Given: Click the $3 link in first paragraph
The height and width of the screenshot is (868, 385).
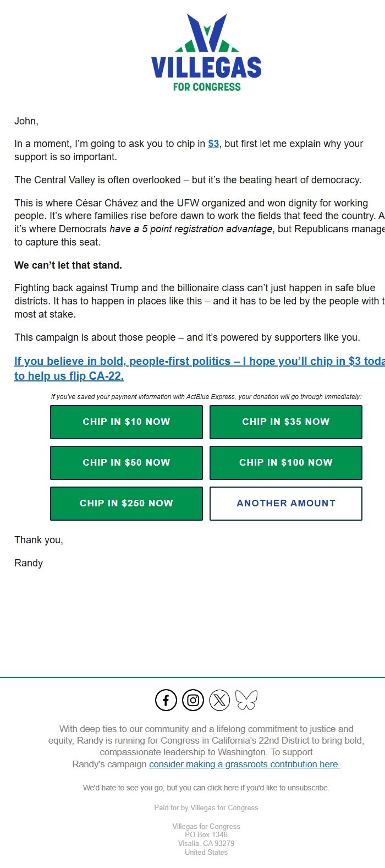Looking at the screenshot, I should click(x=213, y=144).
